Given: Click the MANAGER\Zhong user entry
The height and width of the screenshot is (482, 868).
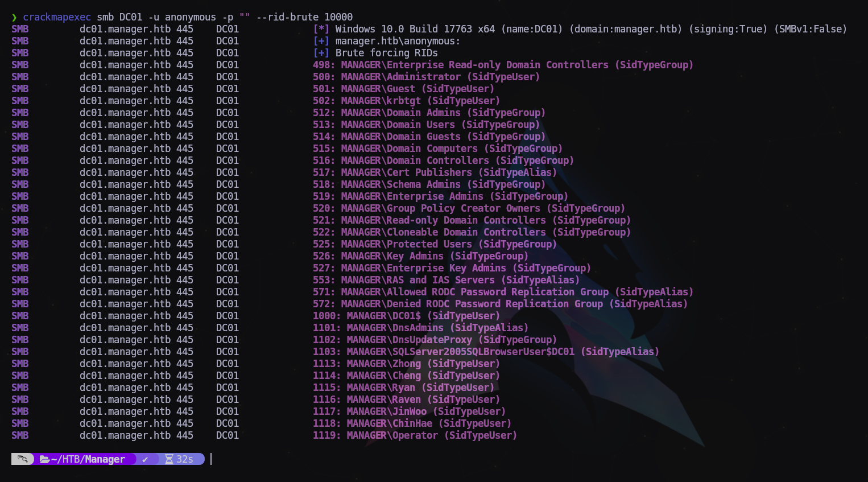Looking at the screenshot, I should click(383, 364).
